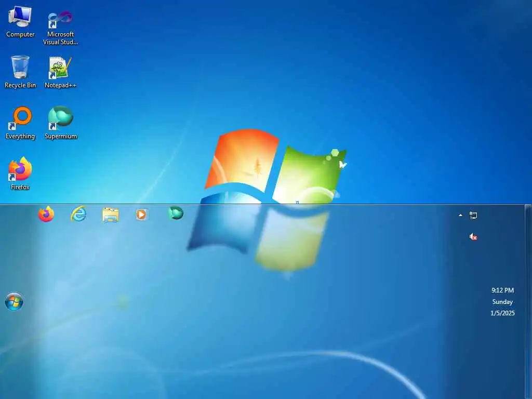Image resolution: width=532 pixels, height=399 pixels.
Task: Open Firefox from the taskbar
Action: pos(46,215)
